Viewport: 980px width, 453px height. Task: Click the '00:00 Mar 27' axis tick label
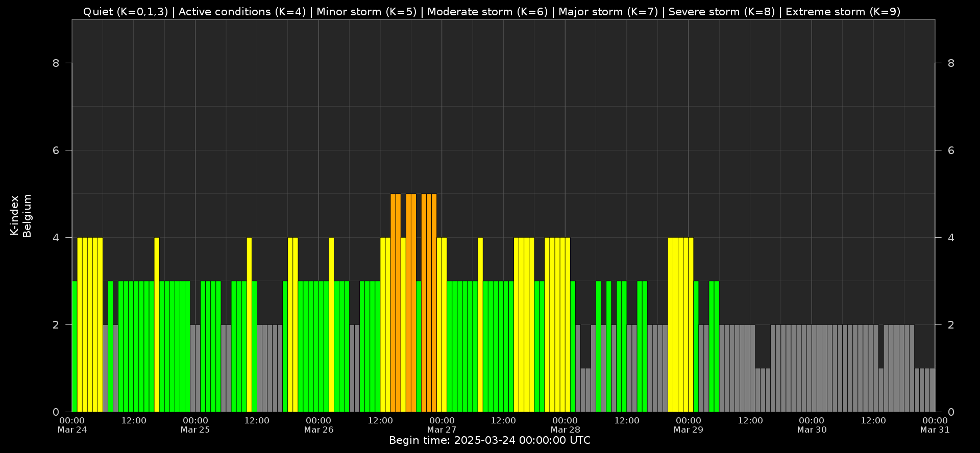tap(442, 425)
